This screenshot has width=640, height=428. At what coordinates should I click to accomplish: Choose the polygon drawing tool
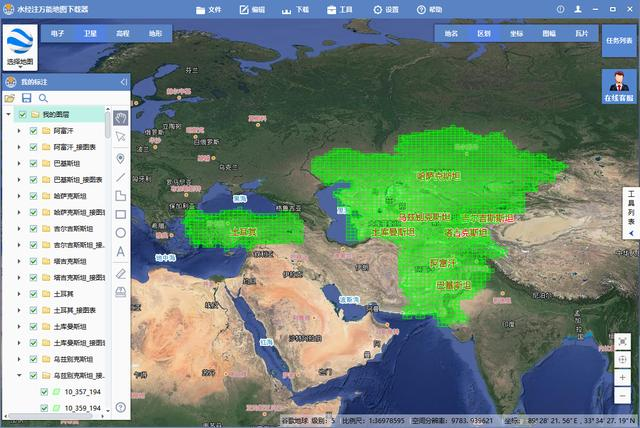120,196
